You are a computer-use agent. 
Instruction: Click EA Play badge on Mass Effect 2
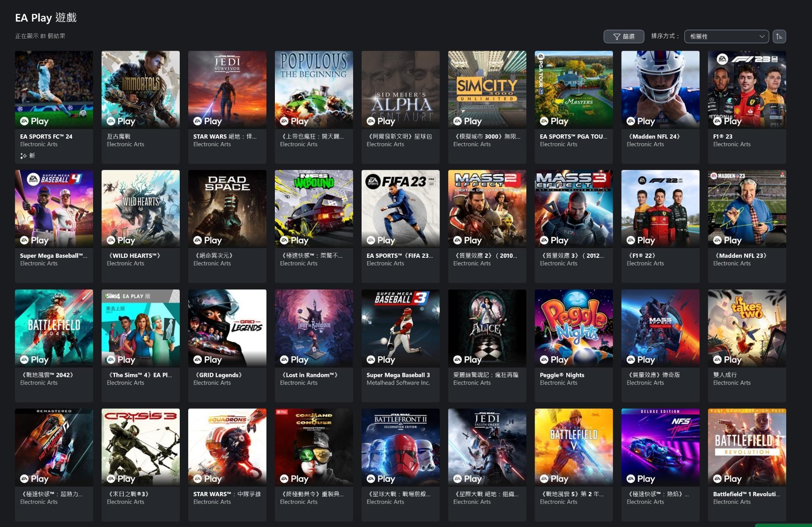[x=467, y=240]
